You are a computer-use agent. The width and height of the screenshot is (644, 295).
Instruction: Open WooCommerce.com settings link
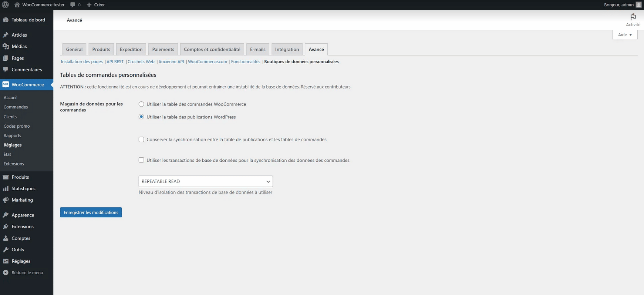click(x=208, y=62)
